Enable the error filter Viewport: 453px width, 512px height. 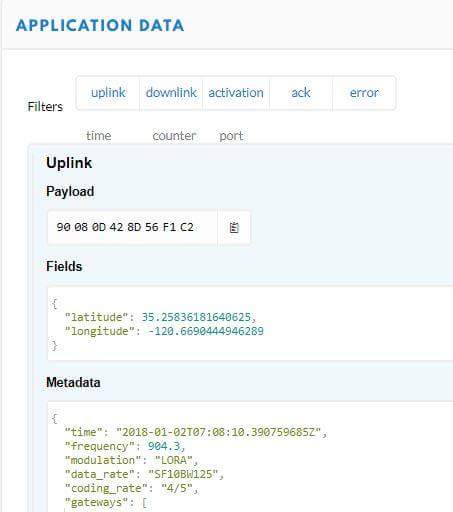[x=364, y=93]
